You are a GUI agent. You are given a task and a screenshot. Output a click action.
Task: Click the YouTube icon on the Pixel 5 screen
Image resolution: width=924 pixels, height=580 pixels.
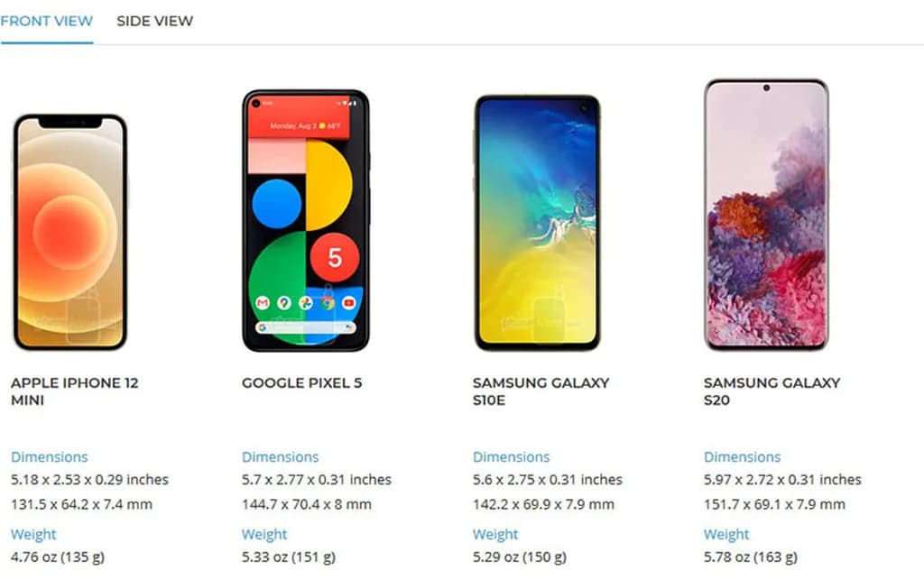[348, 303]
